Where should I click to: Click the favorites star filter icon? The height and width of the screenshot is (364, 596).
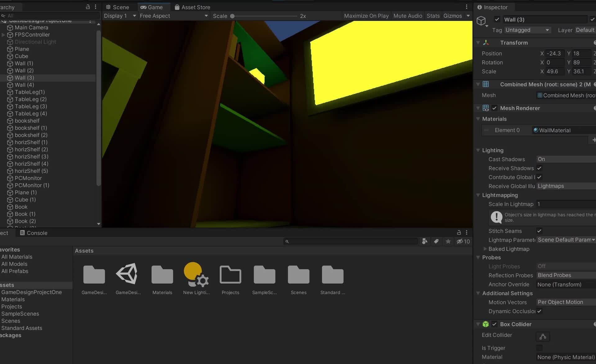click(448, 241)
